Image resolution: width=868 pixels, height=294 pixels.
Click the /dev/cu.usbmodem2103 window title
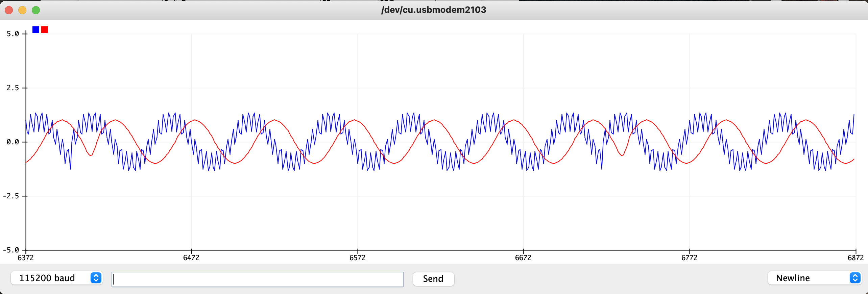(x=434, y=10)
